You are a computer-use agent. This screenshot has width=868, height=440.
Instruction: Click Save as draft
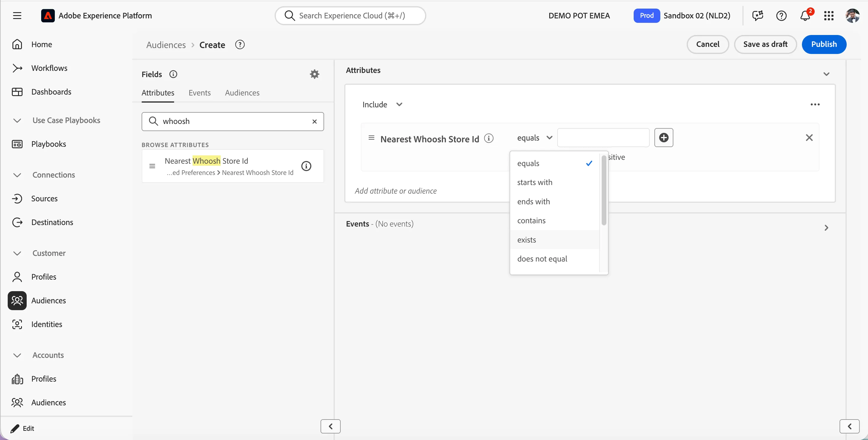(x=765, y=44)
